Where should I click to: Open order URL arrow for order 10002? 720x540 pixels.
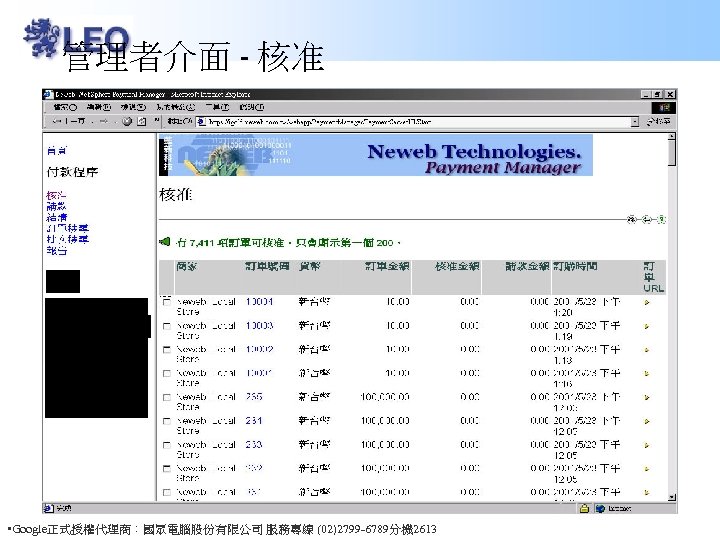tap(647, 350)
